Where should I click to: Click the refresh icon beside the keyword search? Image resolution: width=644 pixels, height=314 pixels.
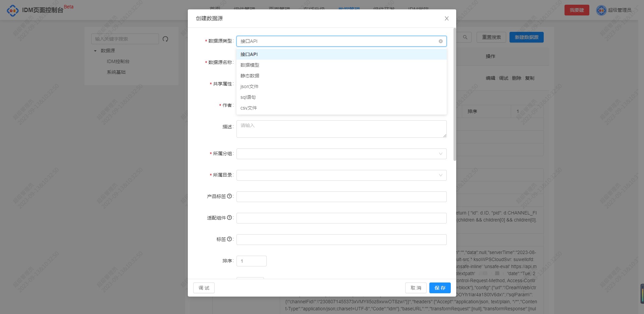pyautogui.click(x=165, y=39)
